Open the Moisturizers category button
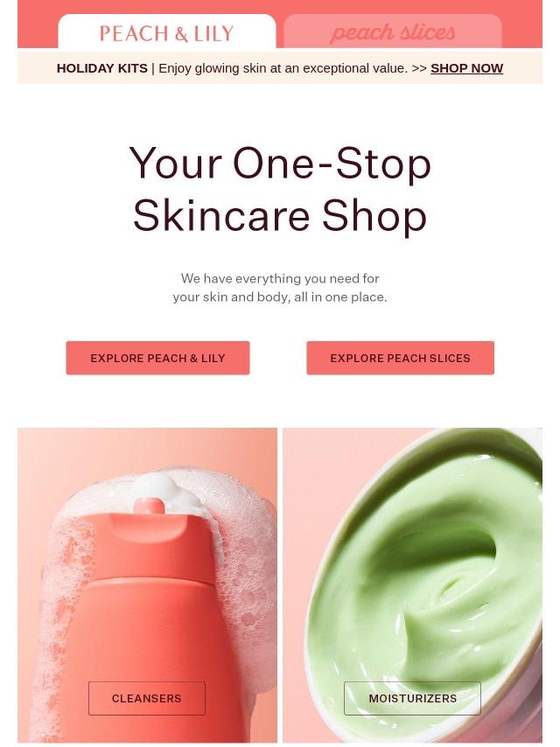560x747 pixels. [413, 698]
